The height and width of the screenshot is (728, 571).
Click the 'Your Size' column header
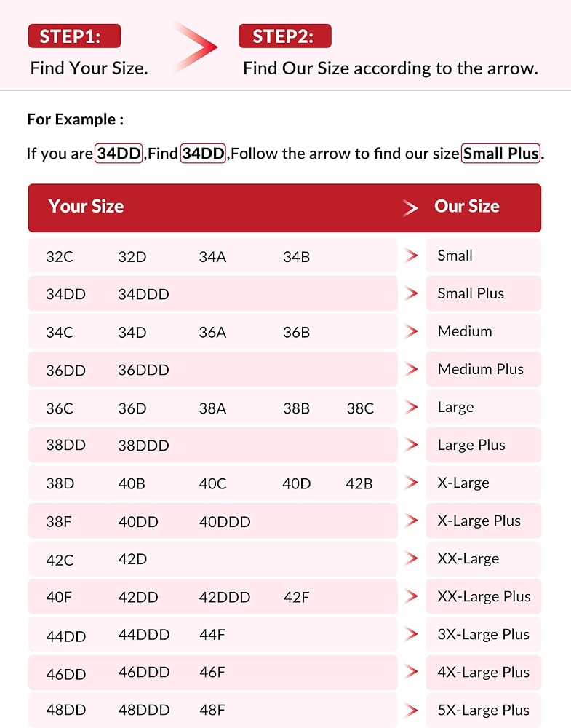[x=86, y=207]
